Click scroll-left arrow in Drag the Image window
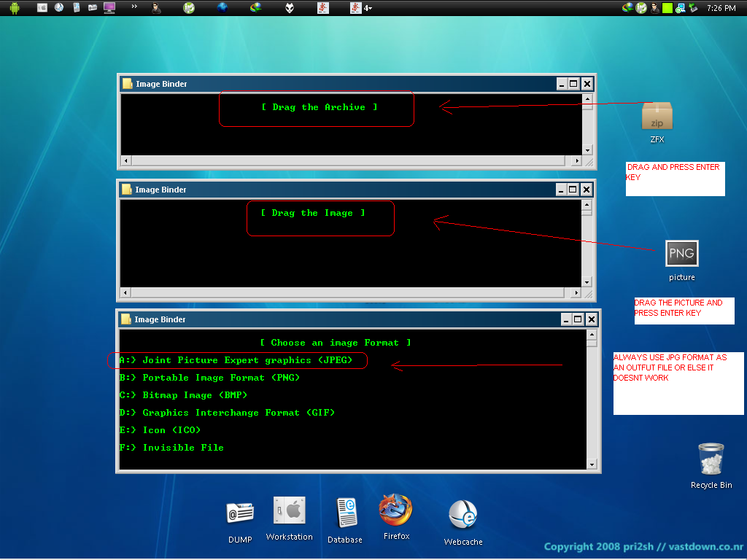Screen dimensions: 747x560 click(125, 292)
